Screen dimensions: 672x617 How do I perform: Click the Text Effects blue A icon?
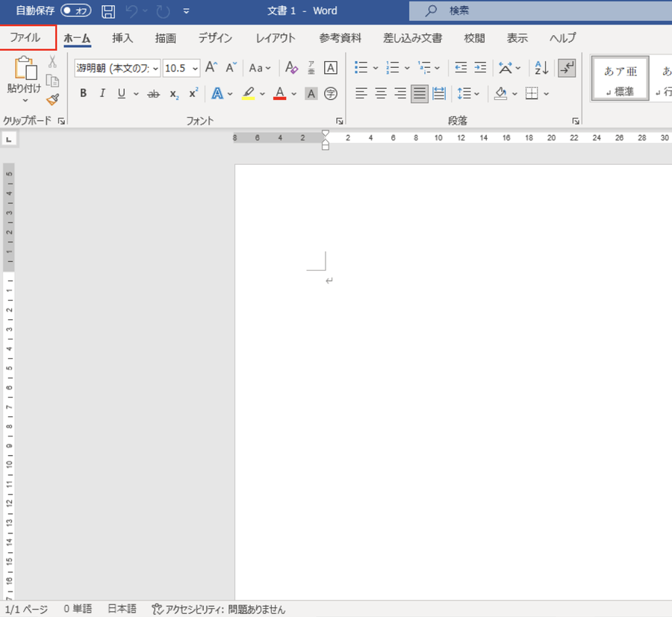217,93
